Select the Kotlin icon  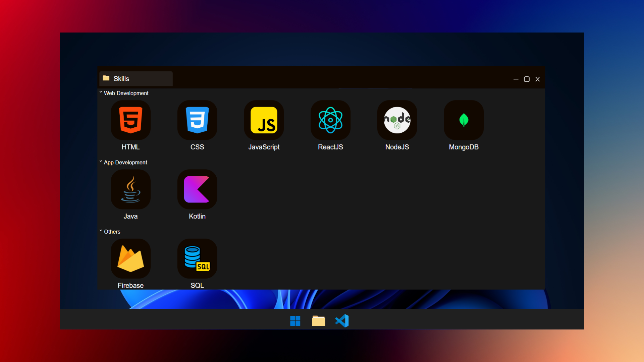click(197, 189)
